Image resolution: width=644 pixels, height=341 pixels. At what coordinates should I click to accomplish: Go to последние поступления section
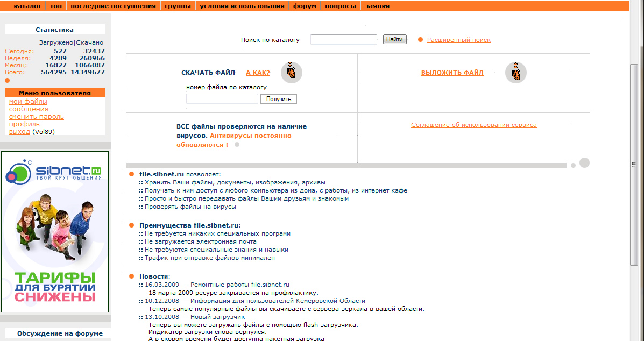pos(113,6)
